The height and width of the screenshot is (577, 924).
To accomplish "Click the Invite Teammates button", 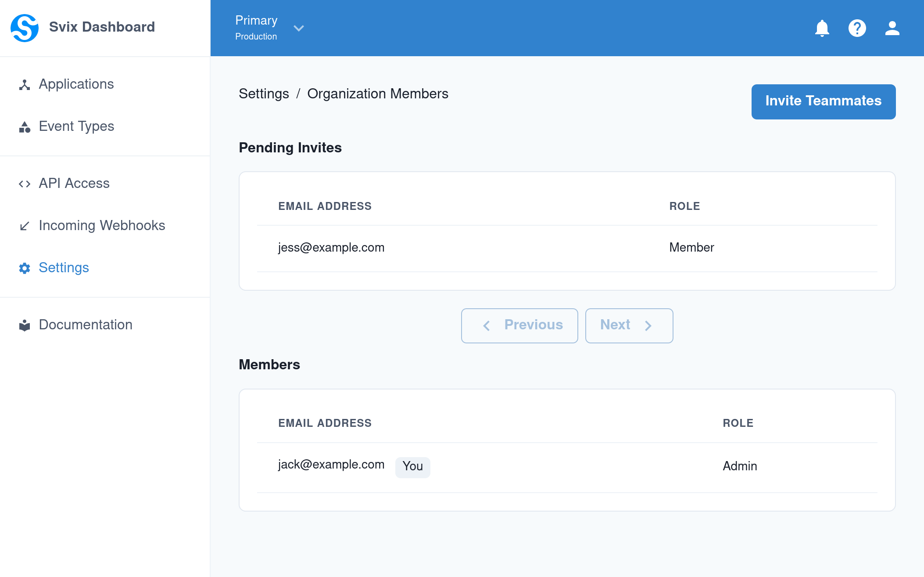I will (x=823, y=101).
